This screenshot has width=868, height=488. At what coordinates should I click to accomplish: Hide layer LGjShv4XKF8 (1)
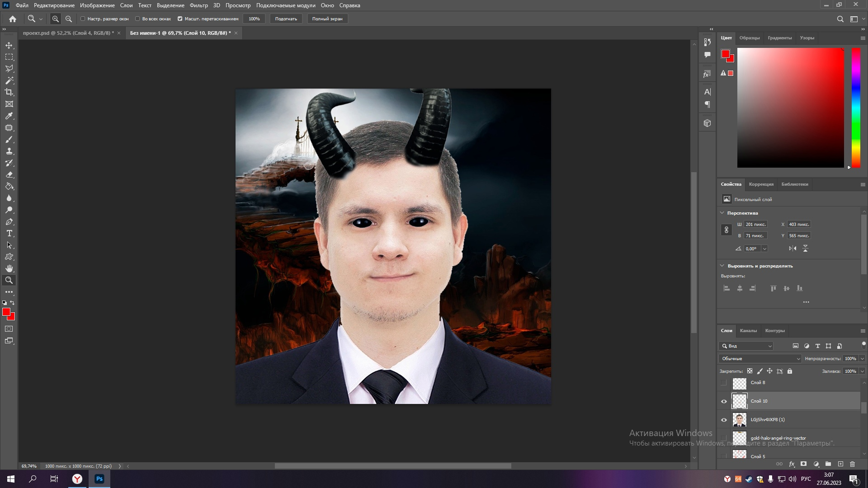pos(724,420)
